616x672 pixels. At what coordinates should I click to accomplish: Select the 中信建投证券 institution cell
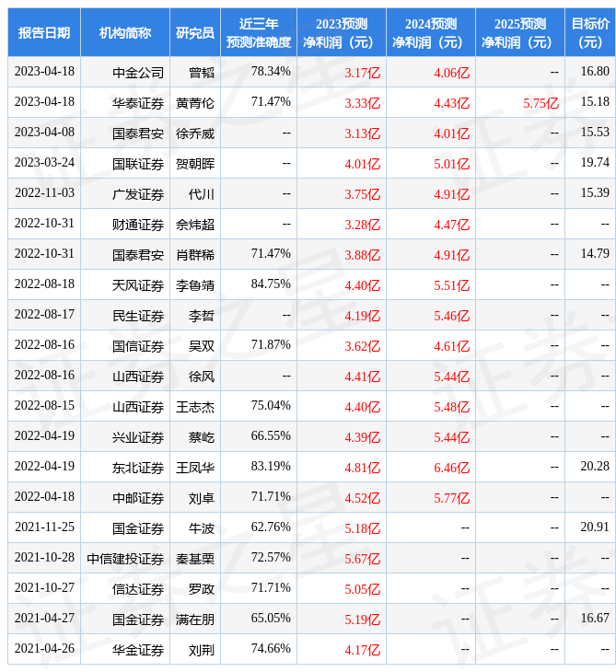pyautogui.click(x=125, y=560)
